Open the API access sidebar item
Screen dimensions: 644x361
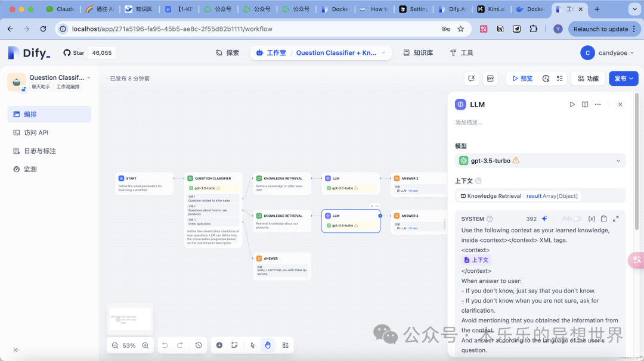[49, 132]
